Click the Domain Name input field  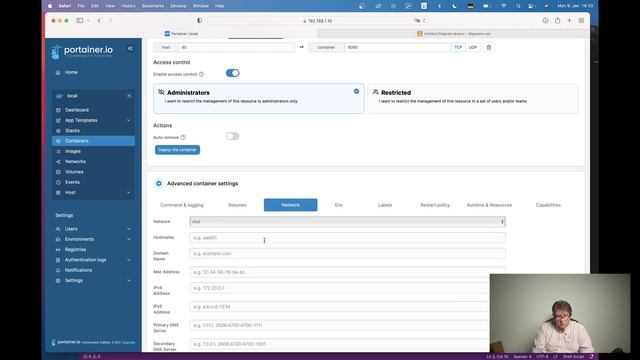pyautogui.click(x=347, y=253)
